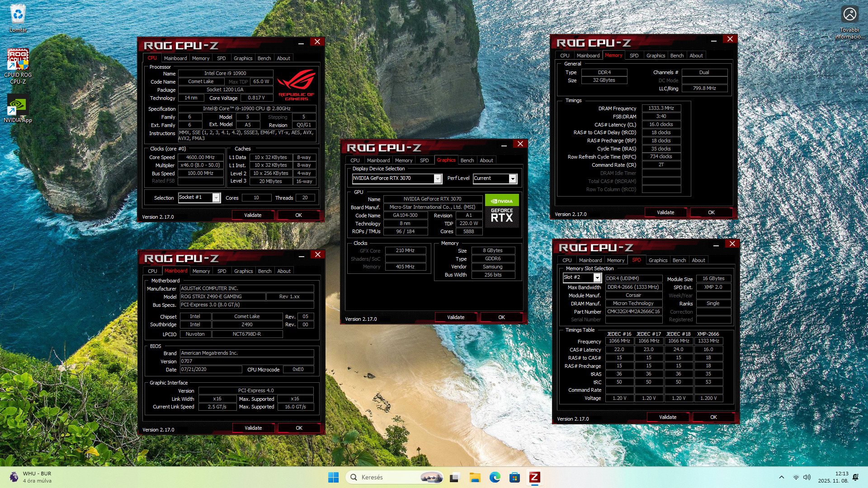Open the Slot #2 memory slot dropdown
The image size is (868, 488).
point(597,277)
